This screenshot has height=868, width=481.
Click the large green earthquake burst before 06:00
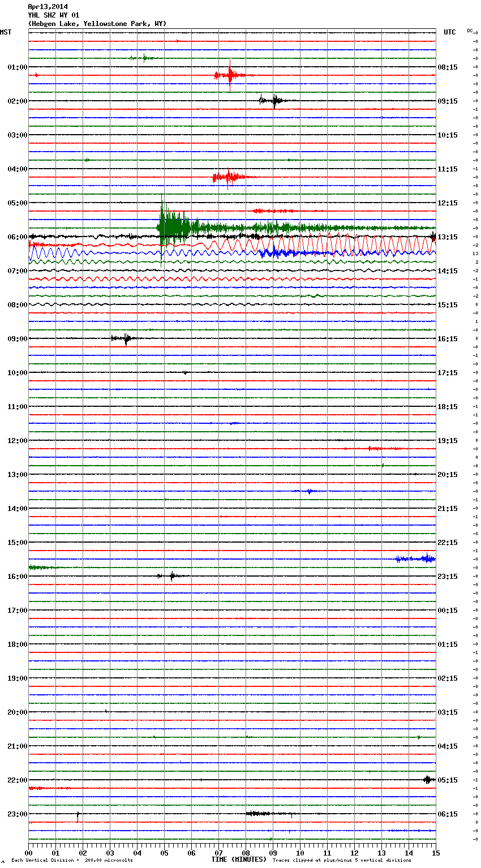175,227
